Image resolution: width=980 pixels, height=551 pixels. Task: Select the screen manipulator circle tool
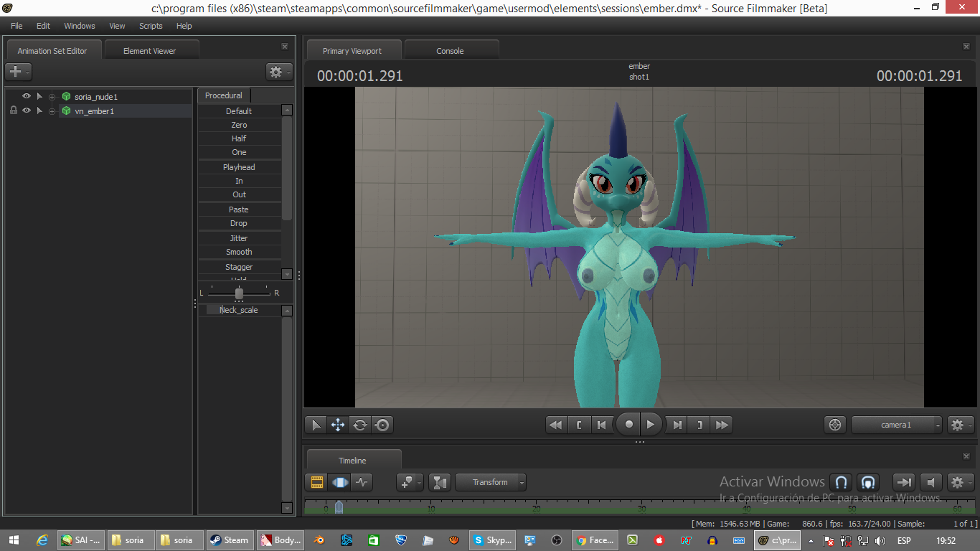click(382, 425)
